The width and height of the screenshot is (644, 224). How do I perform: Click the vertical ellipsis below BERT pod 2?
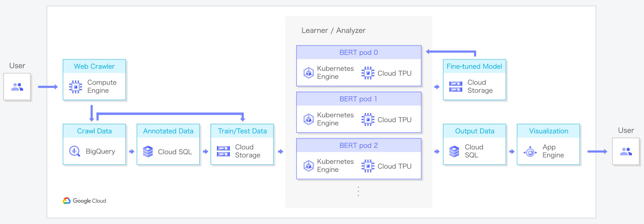[x=358, y=191]
